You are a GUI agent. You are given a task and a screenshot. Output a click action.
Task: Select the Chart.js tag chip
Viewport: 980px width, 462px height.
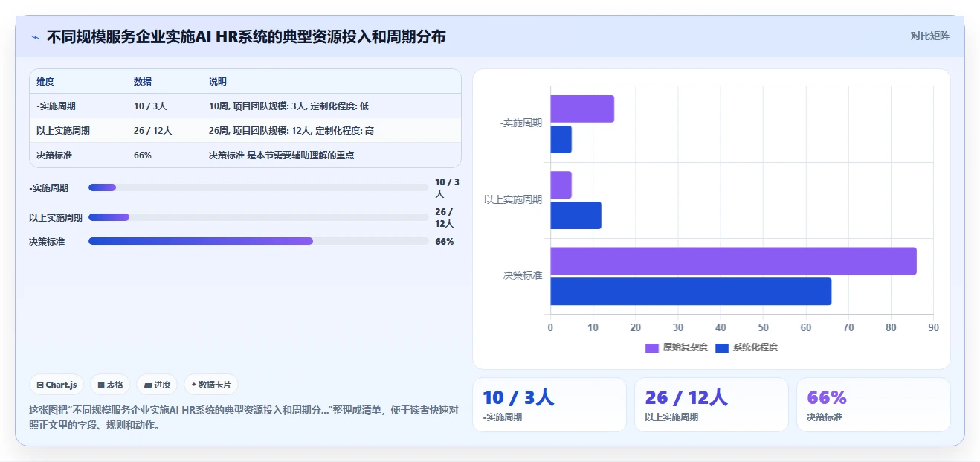pyautogui.click(x=57, y=385)
